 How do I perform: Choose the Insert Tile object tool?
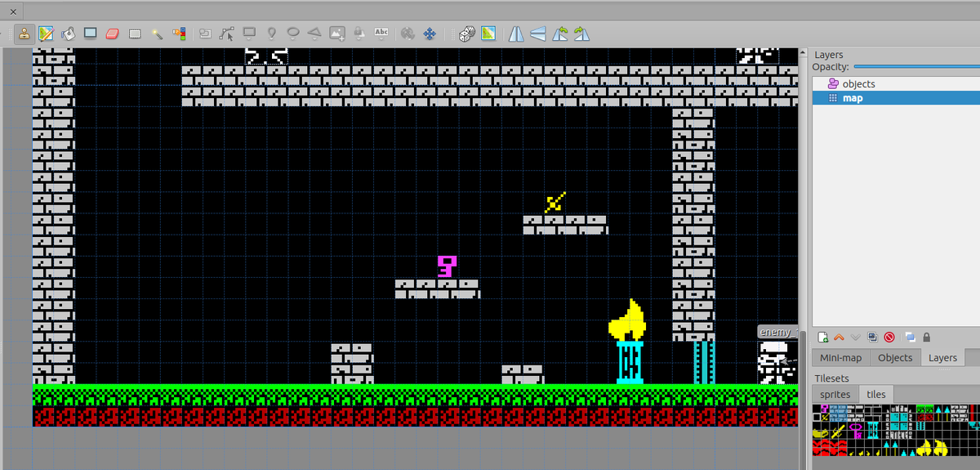337,34
